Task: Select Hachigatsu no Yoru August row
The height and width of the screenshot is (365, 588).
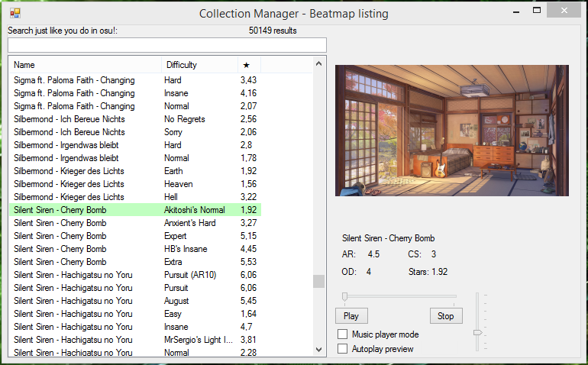Action: (135, 301)
